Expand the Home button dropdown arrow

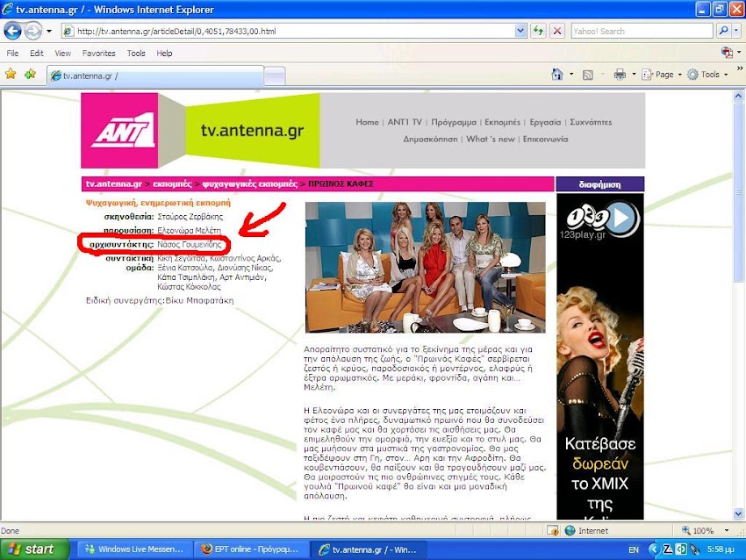point(571,75)
